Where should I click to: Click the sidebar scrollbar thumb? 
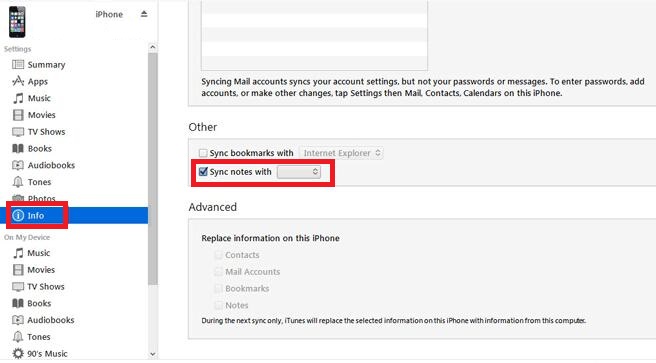pyautogui.click(x=153, y=169)
